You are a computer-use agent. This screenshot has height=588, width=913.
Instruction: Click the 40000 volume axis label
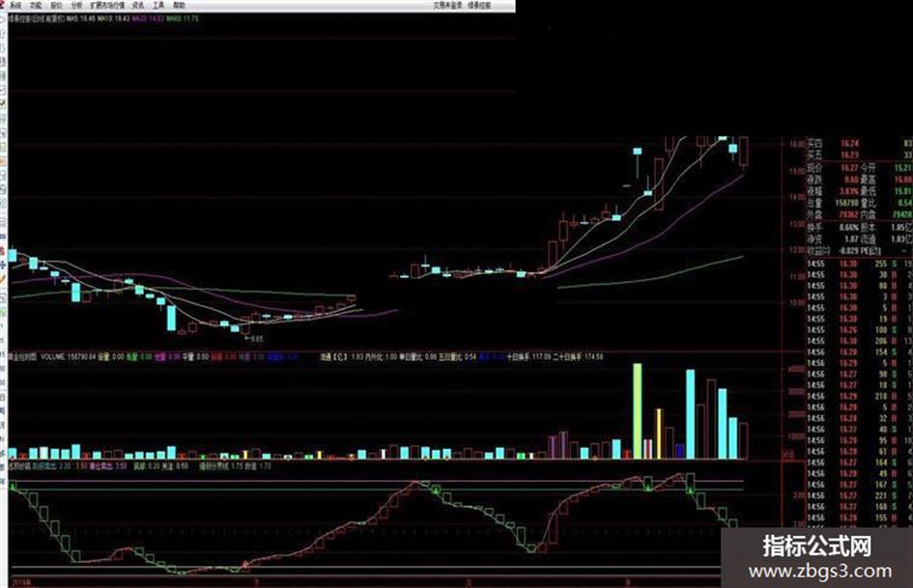pyautogui.click(x=796, y=369)
